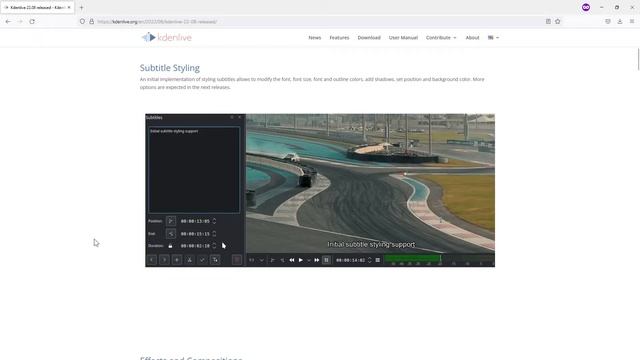Click the browser forward arrow

tap(20, 22)
